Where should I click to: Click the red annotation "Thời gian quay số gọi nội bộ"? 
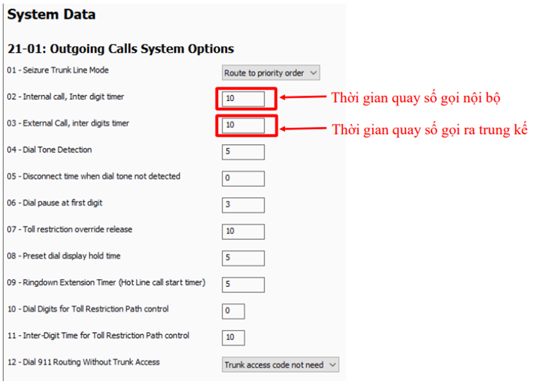(416, 98)
